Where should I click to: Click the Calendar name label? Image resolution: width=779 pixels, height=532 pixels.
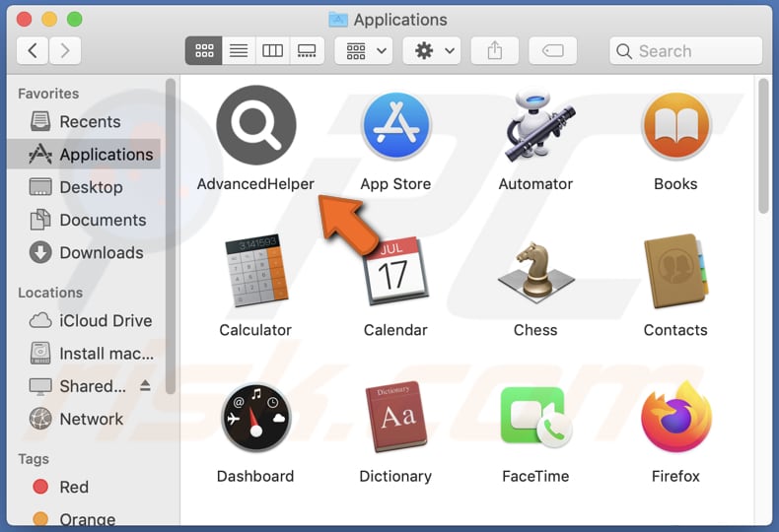[396, 330]
